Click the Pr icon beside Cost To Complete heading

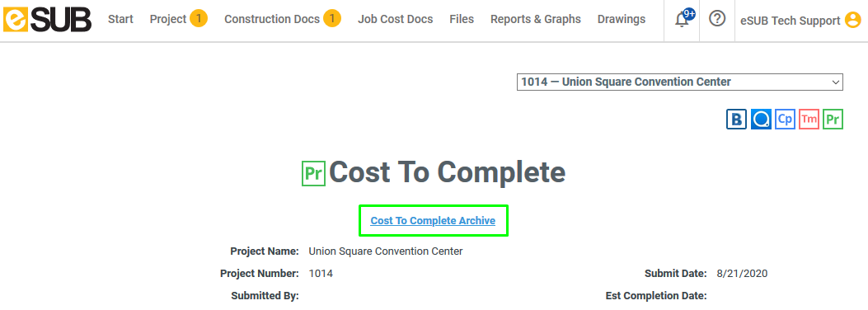click(313, 173)
